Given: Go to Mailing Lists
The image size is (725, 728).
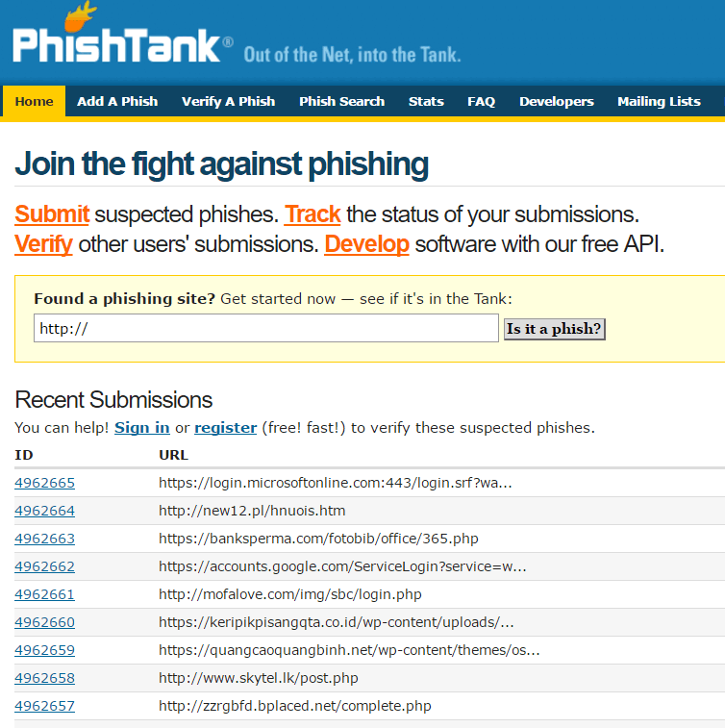Looking at the screenshot, I should point(659,101).
